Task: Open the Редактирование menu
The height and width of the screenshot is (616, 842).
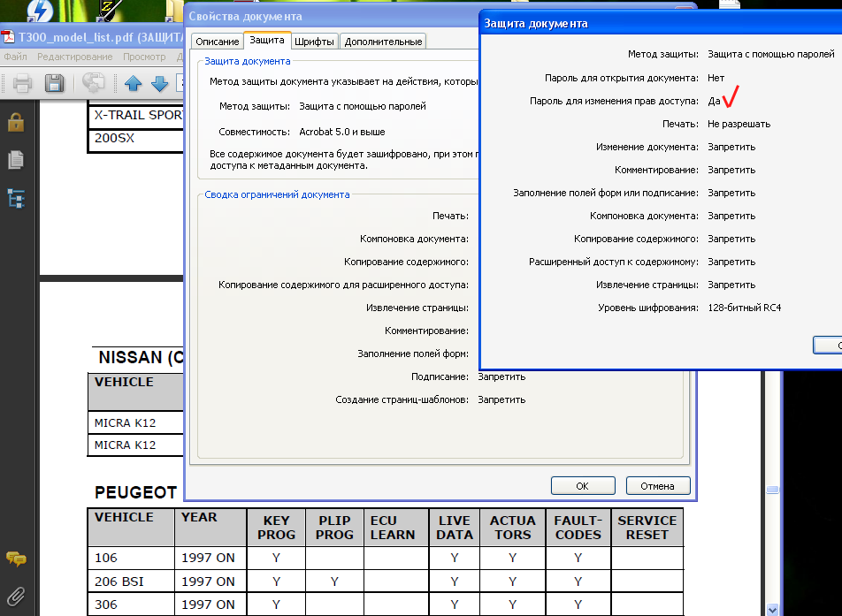Action: click(74, 57)
